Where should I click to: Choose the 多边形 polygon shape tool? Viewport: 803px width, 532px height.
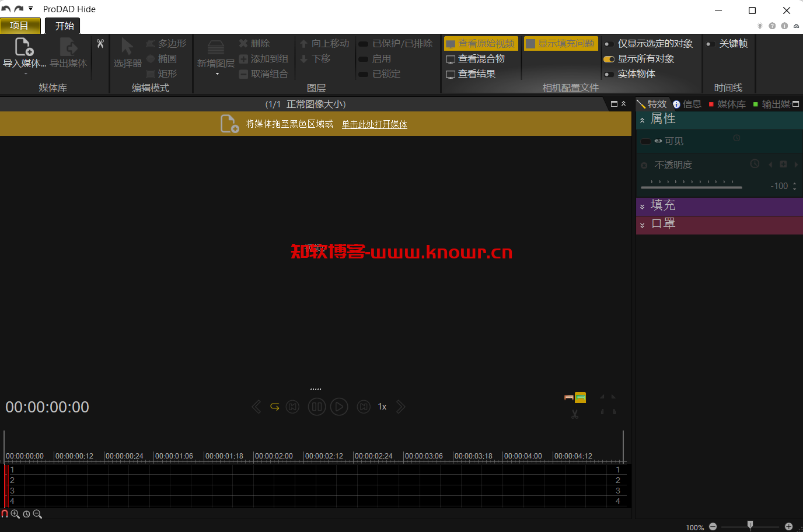[166, 44]
